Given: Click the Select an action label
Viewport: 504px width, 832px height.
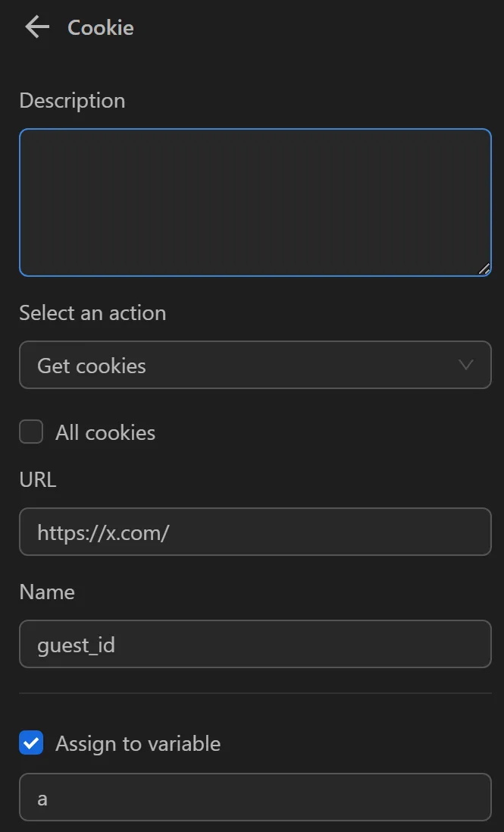Looking at the screenshot, I should [x=92, y=312].
